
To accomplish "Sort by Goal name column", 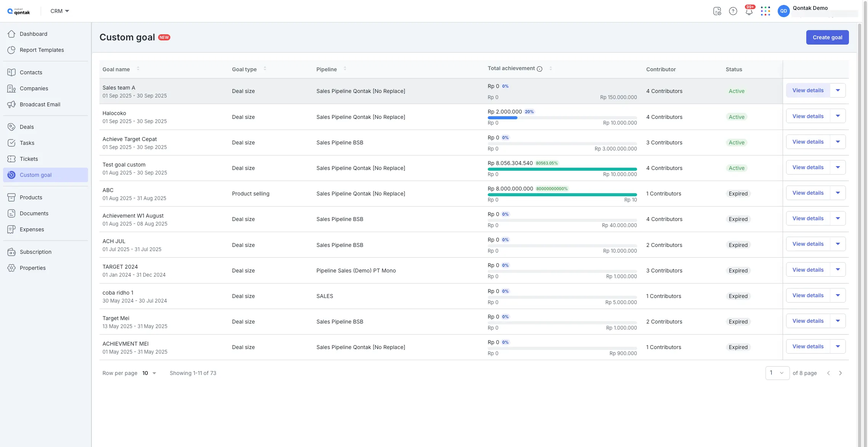I will point(138,69).
